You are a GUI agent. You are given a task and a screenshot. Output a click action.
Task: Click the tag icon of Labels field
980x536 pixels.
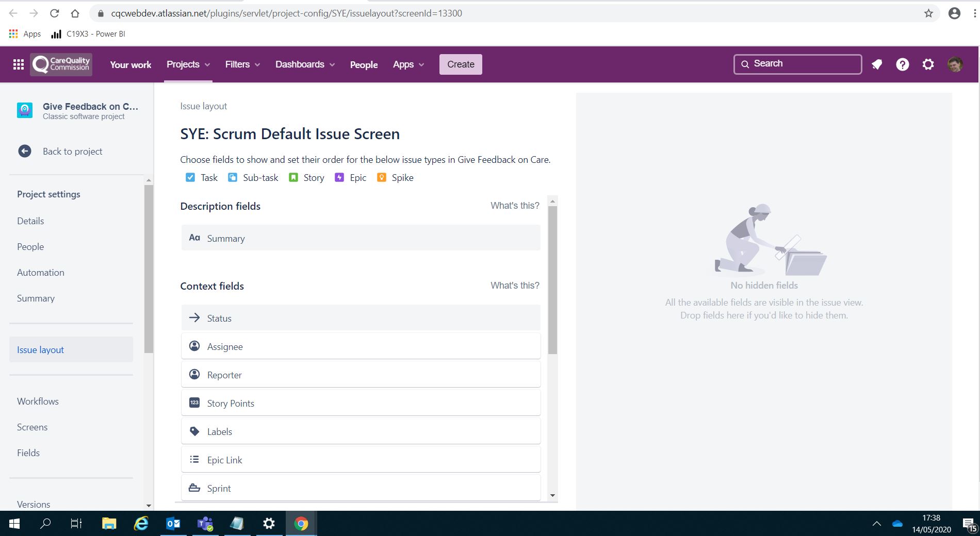pyautogui.click(x=194, y=431)
